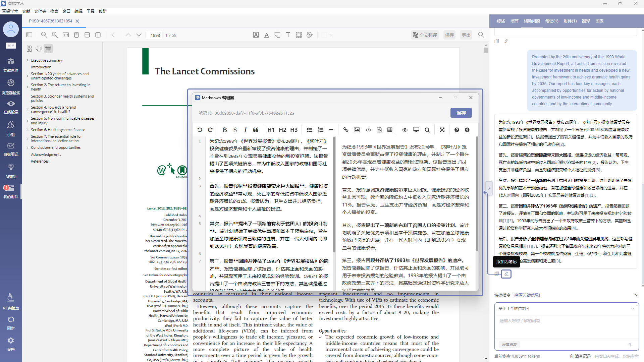644x362 pixels.
Task: Click the H2 heading button
Action: coord(282,130)
